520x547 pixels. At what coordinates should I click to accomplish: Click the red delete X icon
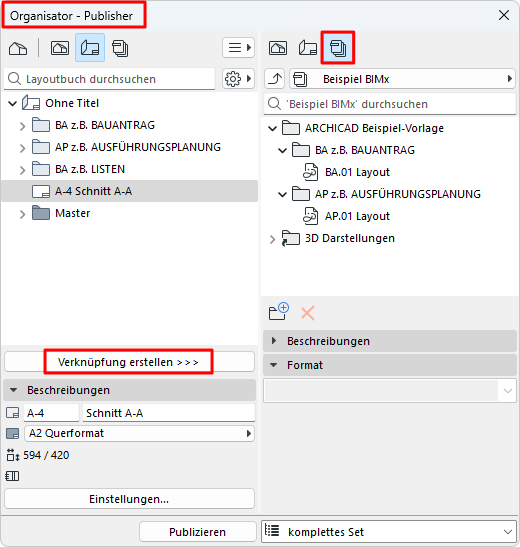(308, 313)
